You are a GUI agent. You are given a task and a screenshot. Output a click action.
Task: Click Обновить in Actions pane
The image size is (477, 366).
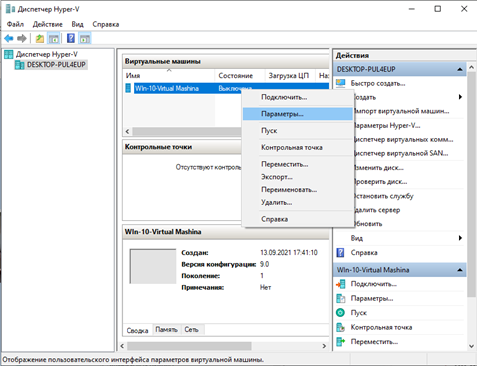point(368,224)
